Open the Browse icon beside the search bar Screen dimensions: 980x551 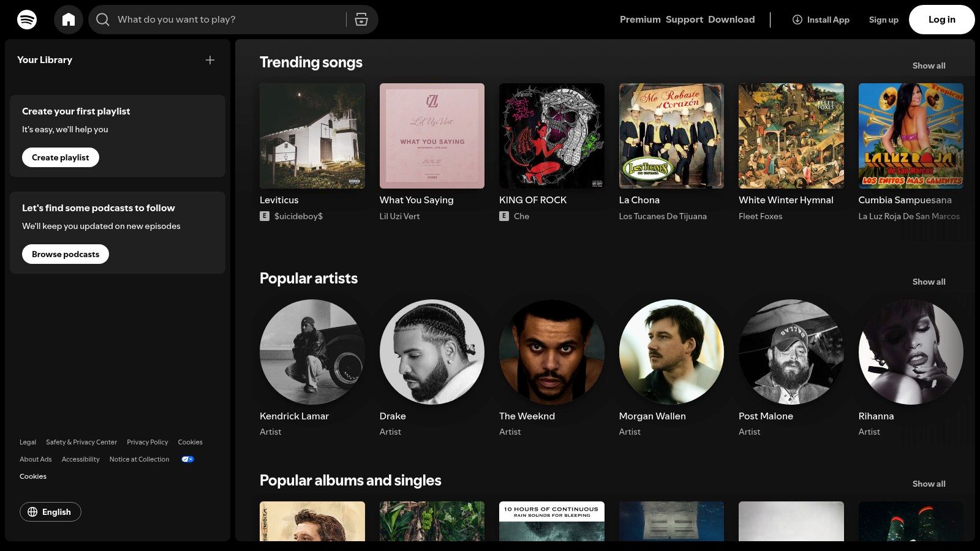[361, 19]
